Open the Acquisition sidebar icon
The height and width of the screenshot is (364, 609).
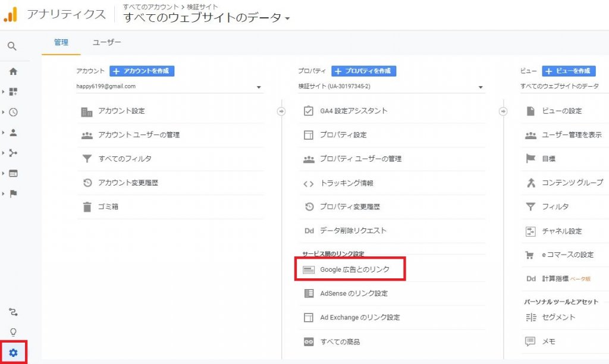click(x=13, y=153)
